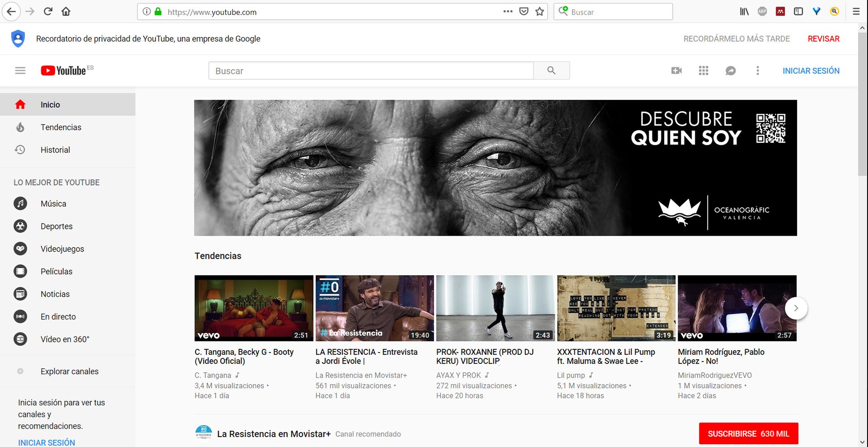Open Música category
Image resolution: width=868 pixels, height=447 pixels.
tap(68, 204)
